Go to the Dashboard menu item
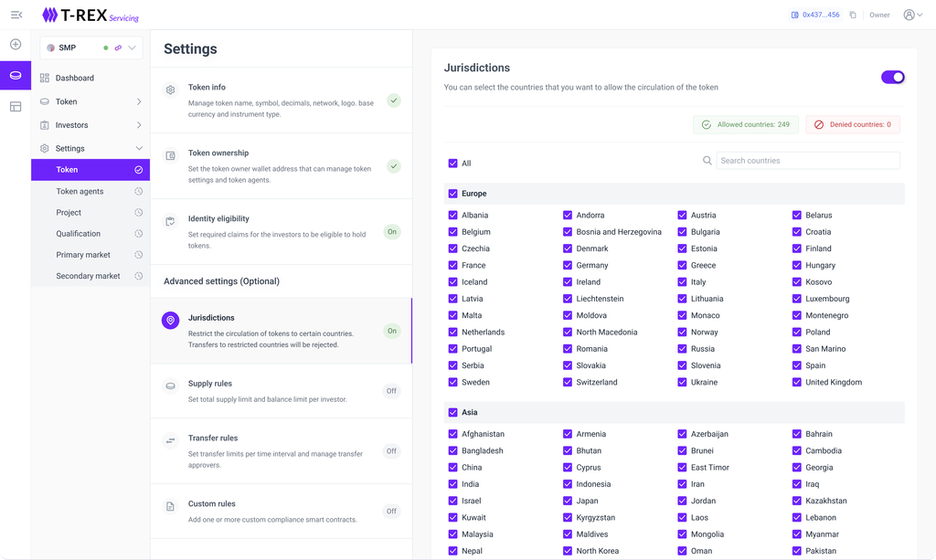The image size is (936, 560). coord(74,79)
